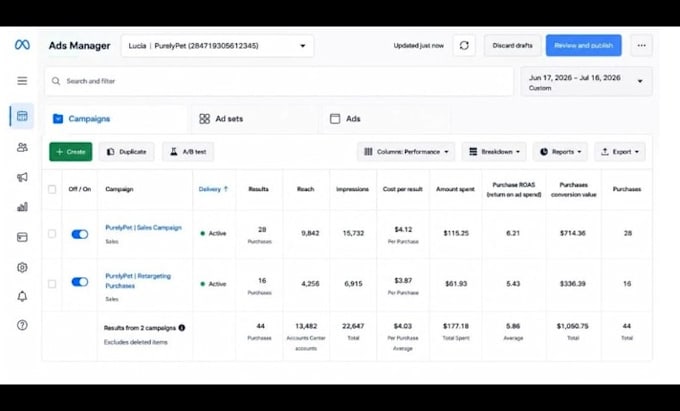The image size is (680, 411).
Task: Switch to the Ads tab
Action: pos(387,119)
